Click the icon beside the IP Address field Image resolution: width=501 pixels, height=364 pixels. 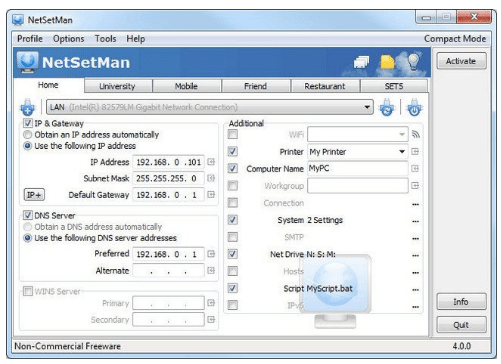coord(211,162)
